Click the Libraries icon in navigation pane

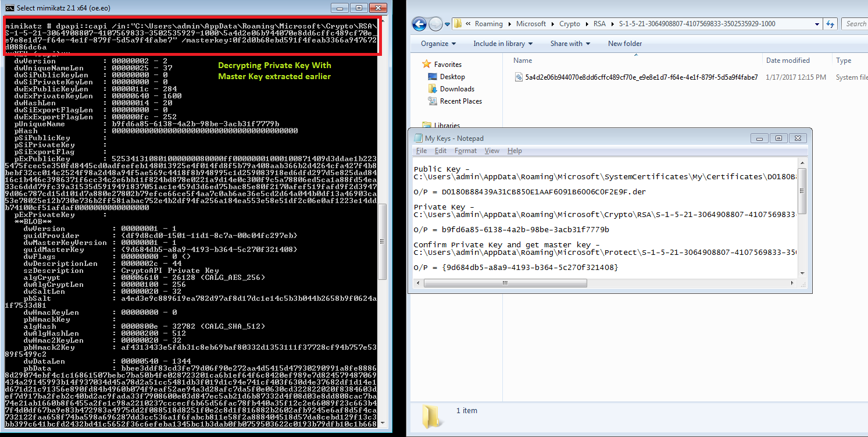coord(427,125)
